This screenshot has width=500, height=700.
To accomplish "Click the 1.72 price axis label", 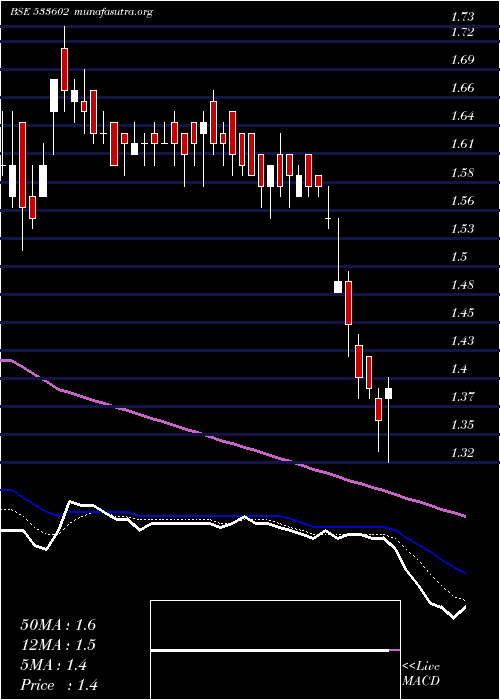I will [x=463, y=32].
